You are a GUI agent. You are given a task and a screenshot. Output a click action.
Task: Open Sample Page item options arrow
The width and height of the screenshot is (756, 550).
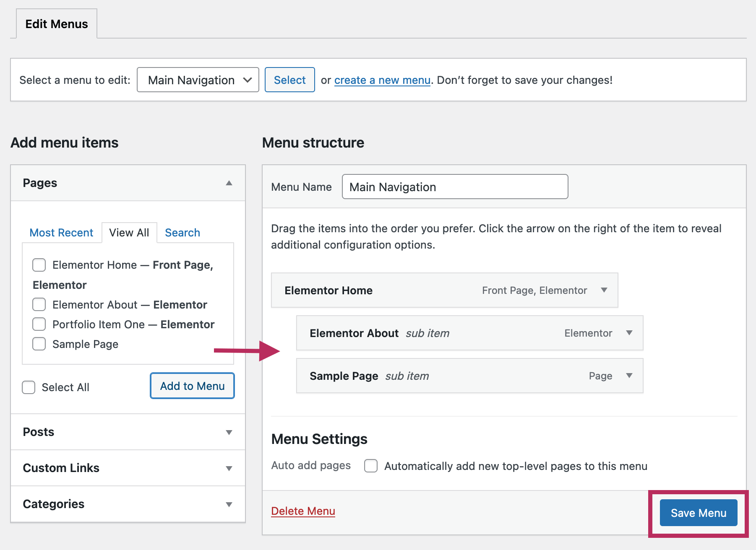(629, 376)
